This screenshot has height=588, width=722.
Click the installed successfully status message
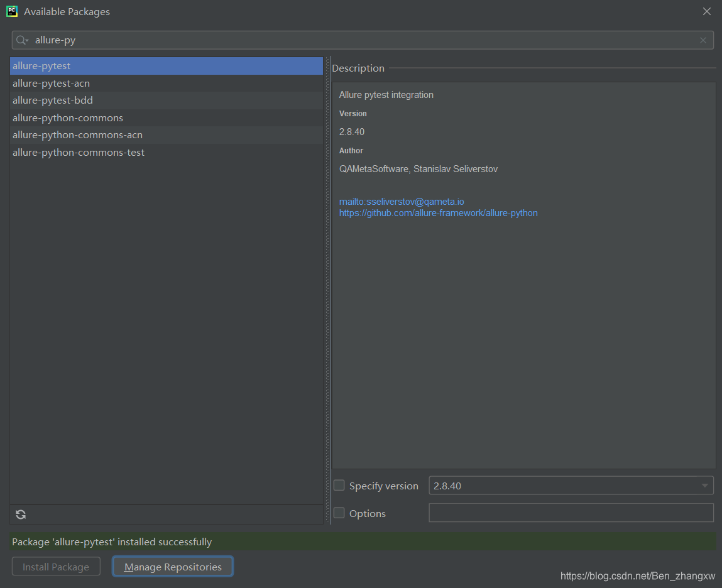(112, 542)
